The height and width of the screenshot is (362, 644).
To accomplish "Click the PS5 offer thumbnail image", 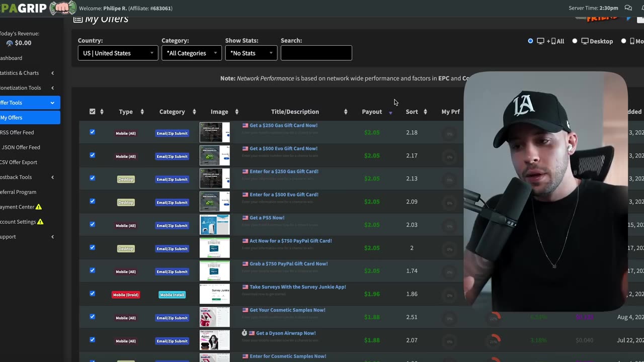I will [x=215, y=225].
